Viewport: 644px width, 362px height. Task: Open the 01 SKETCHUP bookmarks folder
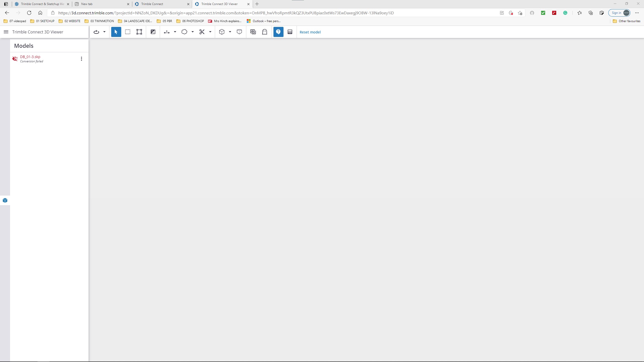pos(42,21)
